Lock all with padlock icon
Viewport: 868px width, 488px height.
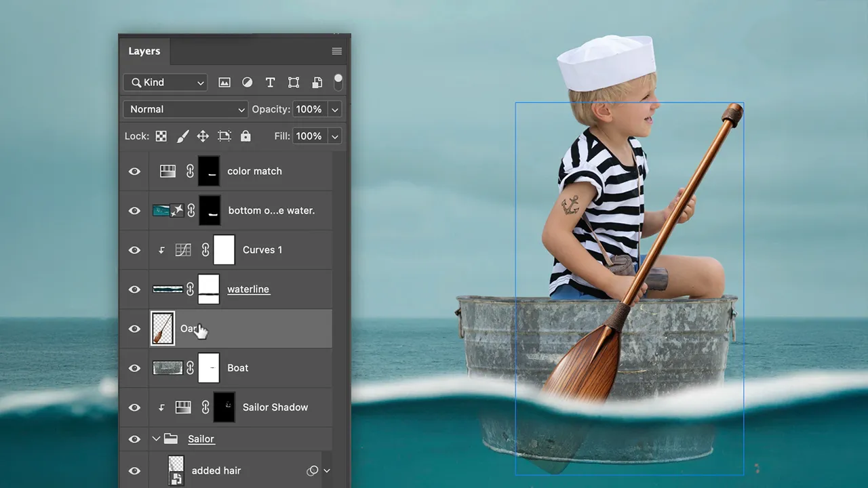(x=245, y=136)
